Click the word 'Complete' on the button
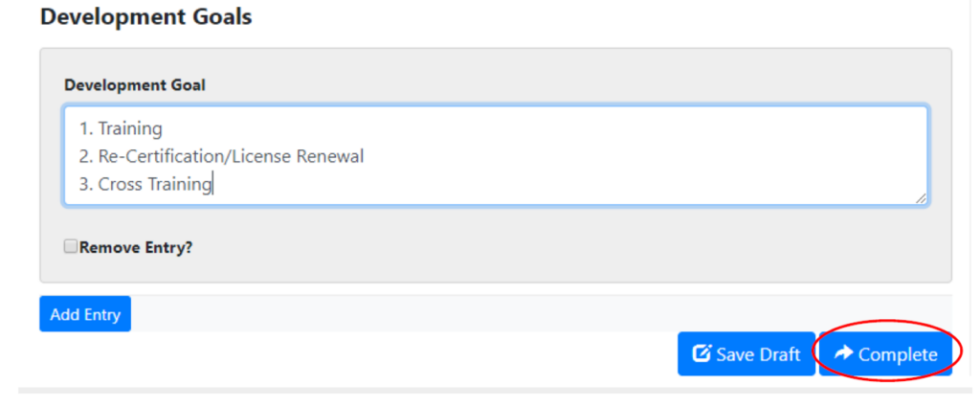Screen dimensions: 980x408 [898, 354]
